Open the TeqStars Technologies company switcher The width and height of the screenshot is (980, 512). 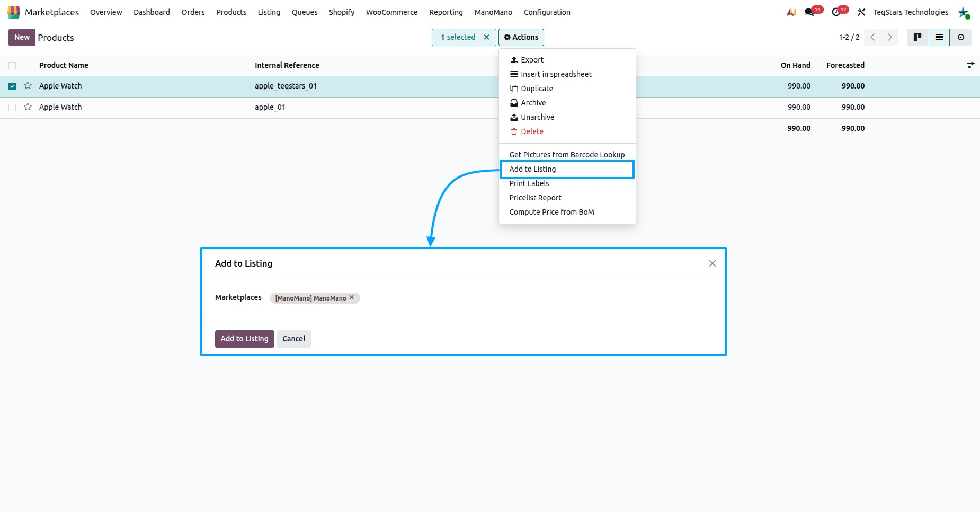[x=911, y=12]
